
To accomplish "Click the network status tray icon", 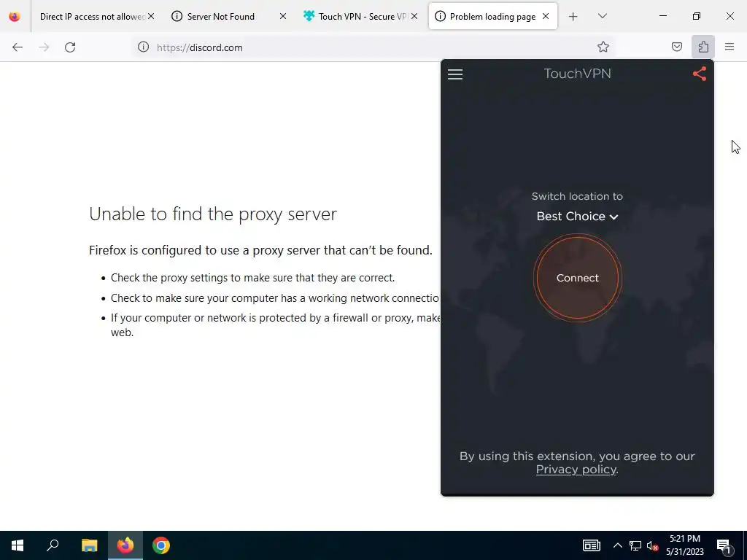I will tap(635, 545).
